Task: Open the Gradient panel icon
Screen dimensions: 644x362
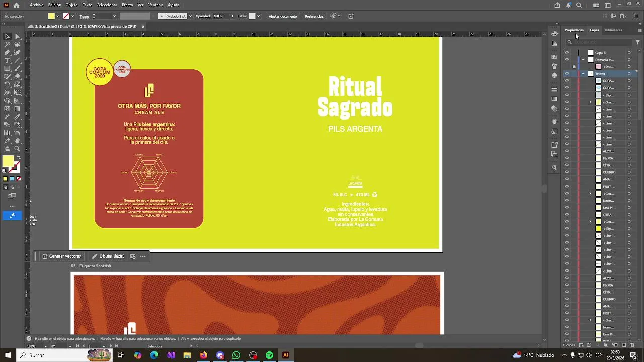Action: 554,99
